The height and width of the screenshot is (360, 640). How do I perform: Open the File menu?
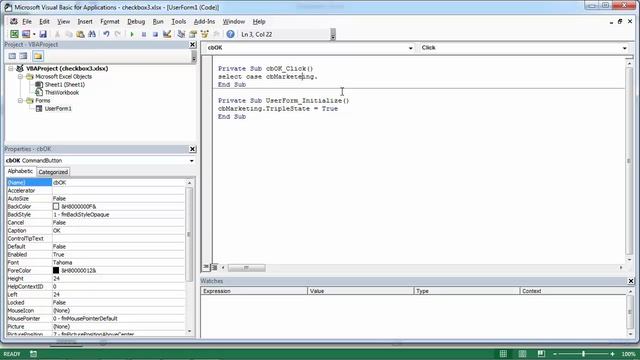[x=27, y=22]
